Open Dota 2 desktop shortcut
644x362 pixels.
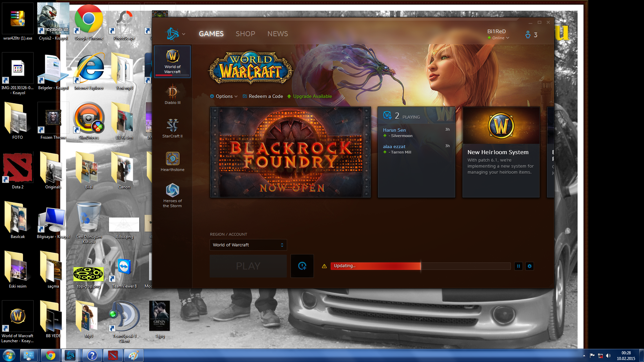pos(18,171)
